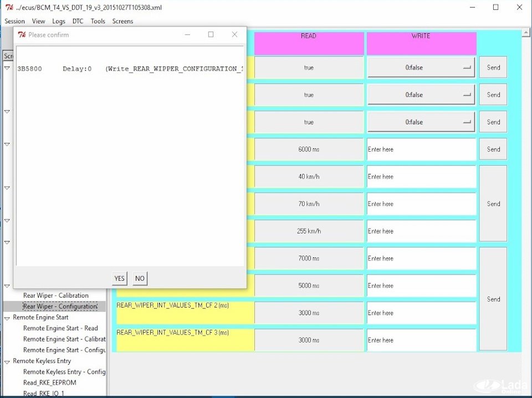Open the Screens menu
The height and width of the screenshot is (398, 532).
[122, 21]
